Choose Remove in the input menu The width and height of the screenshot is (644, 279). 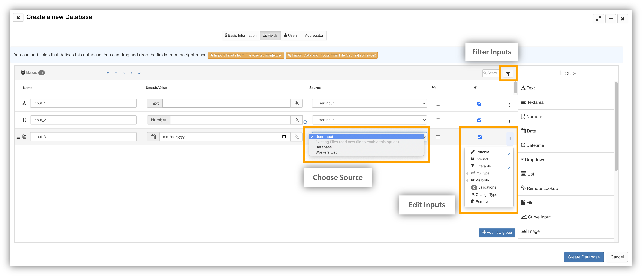(489, 202)
